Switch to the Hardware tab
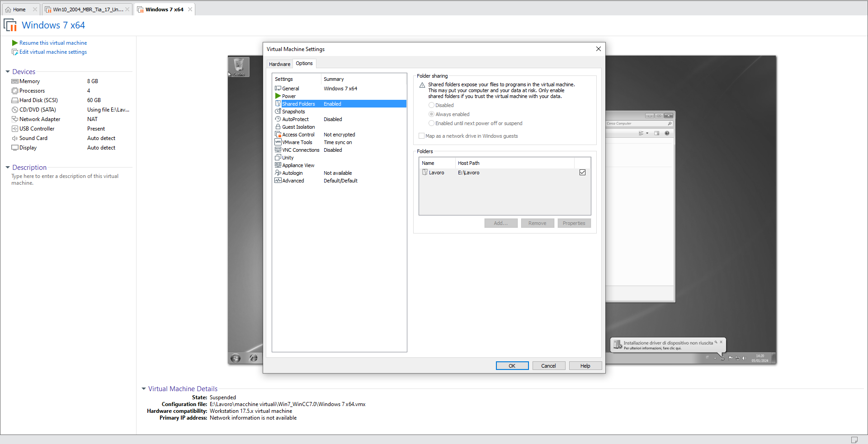Viewport: 868px width, 444px height. click(279, 64)
